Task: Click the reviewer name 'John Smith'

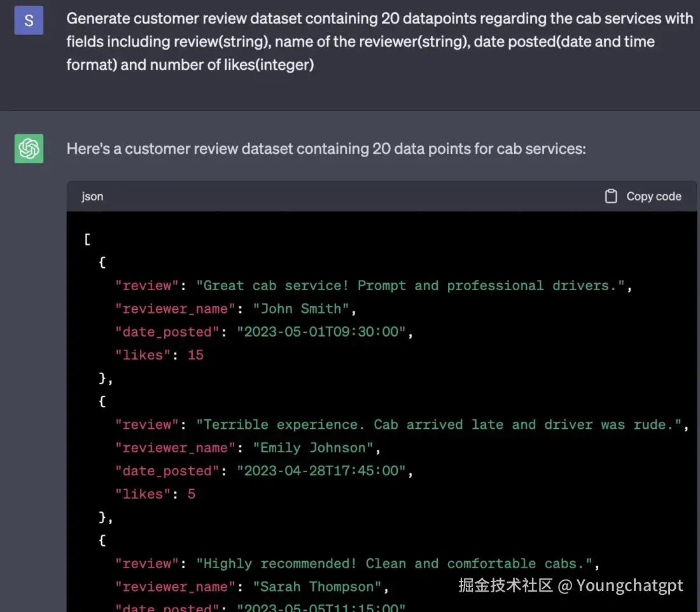Action: (x=301, y=309)
